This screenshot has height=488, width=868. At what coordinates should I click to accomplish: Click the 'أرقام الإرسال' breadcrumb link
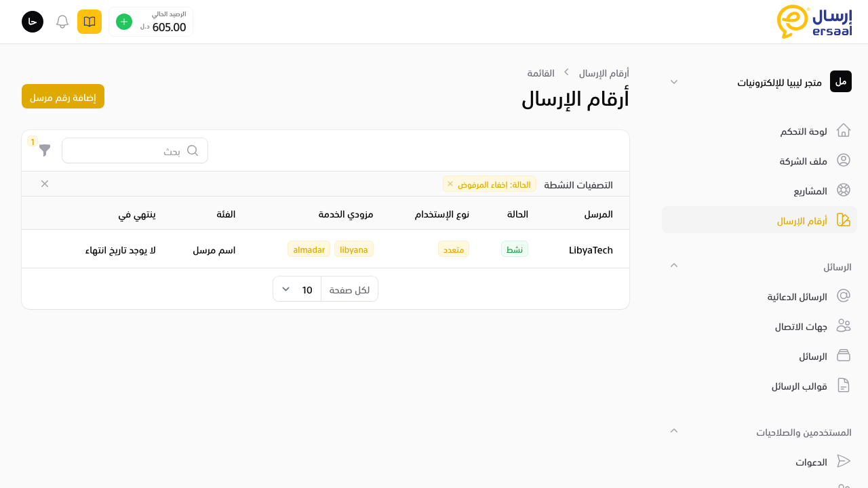click(604, 73)
